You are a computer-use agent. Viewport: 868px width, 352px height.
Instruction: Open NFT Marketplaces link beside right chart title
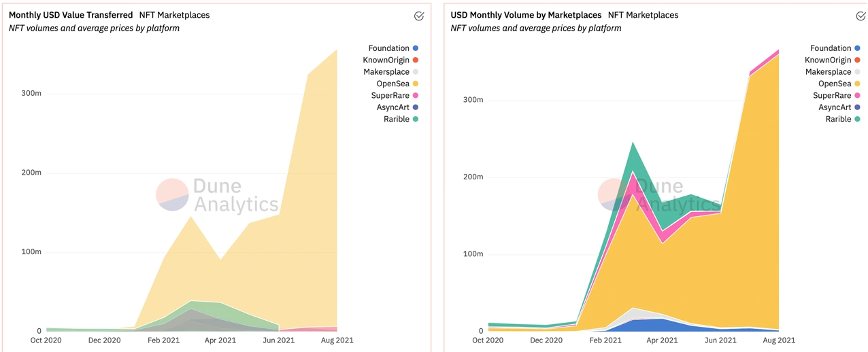coord(644,15)
